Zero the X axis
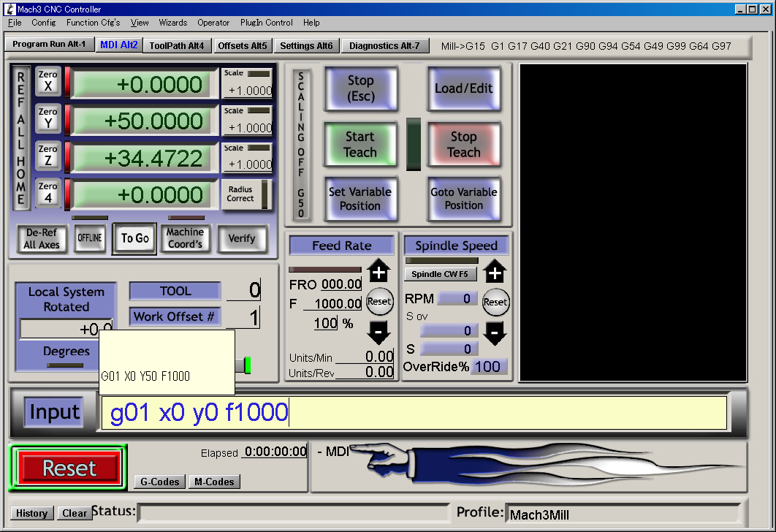Screen dimensions: 776x532 [48, 83]
